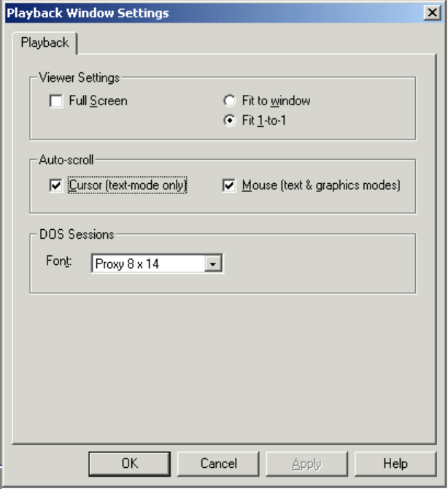Click the Viewer Settings group label
Viewport: 448px width, 489px height.
point(80,77)
